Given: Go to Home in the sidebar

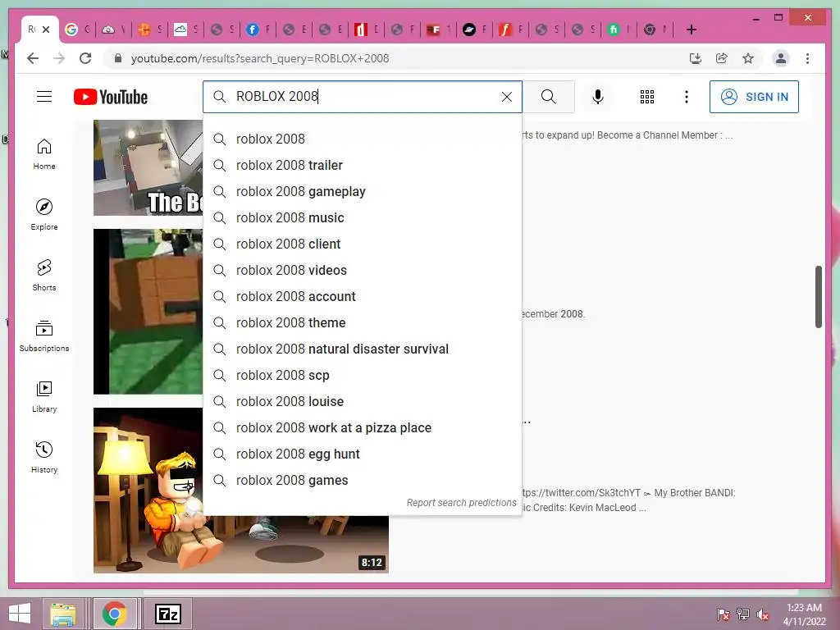Looking at the screenshot, I should pyautogui.click(x=44, y=154).
